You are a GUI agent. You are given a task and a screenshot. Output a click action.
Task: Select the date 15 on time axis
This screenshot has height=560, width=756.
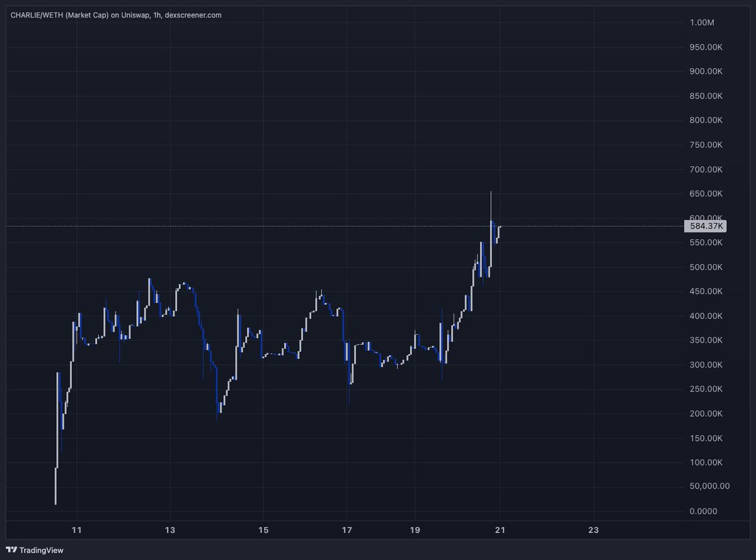click(263, 530)
